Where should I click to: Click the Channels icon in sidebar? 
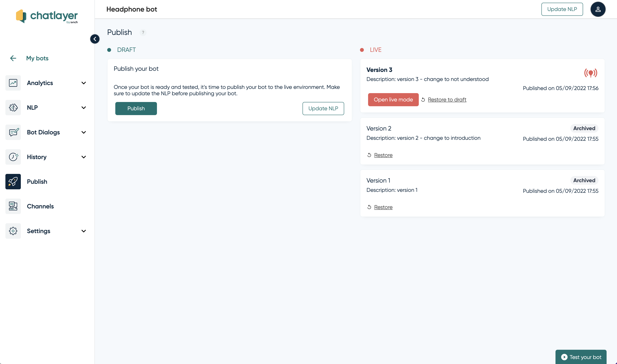tap(13, 206)
